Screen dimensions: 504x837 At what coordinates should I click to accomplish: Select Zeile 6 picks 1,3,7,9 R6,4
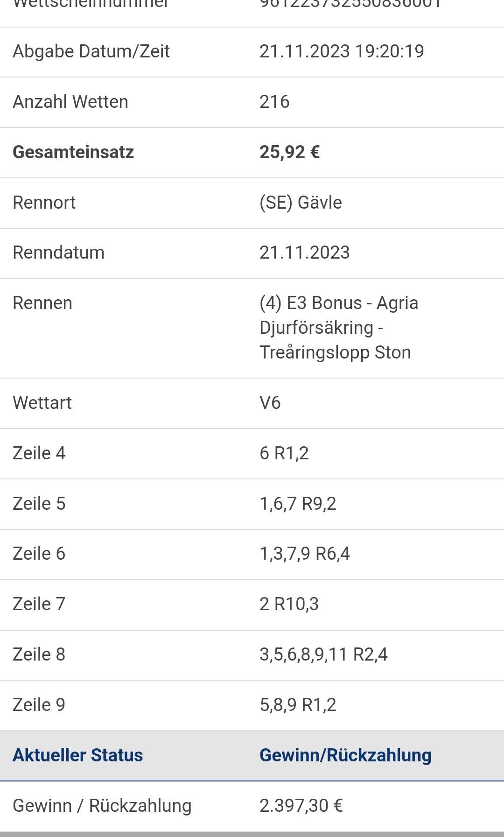(x=305, y=554)
